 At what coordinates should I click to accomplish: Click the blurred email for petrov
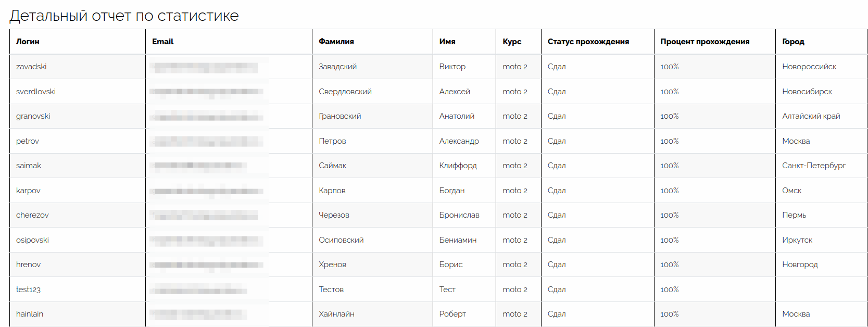tap(206, 141)
